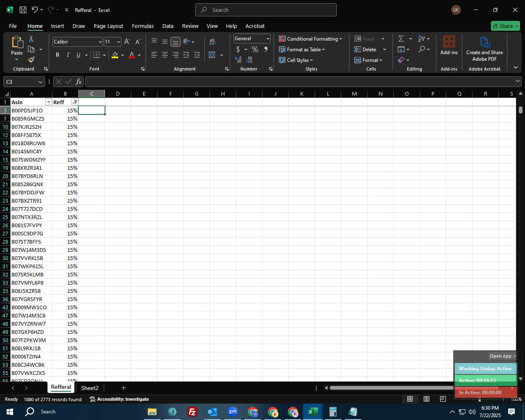Toggle Align Right
Screen dimensions: 525x420
tap(176, 55)
